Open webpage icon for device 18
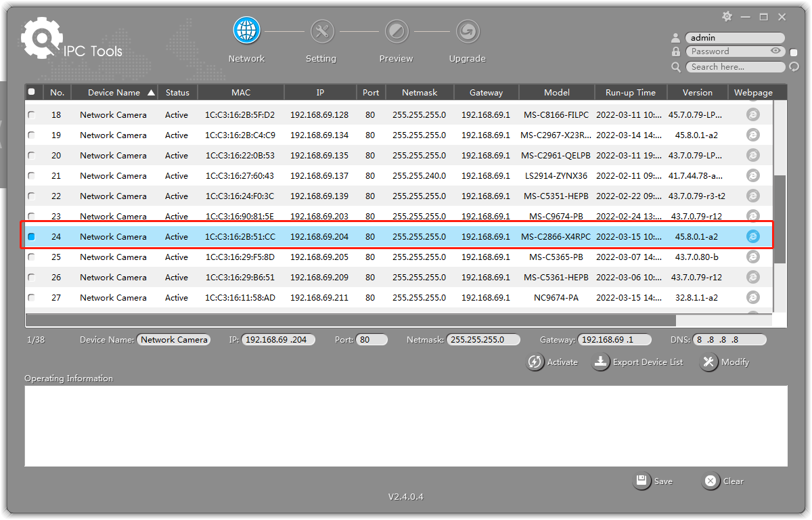 [752, 114]
